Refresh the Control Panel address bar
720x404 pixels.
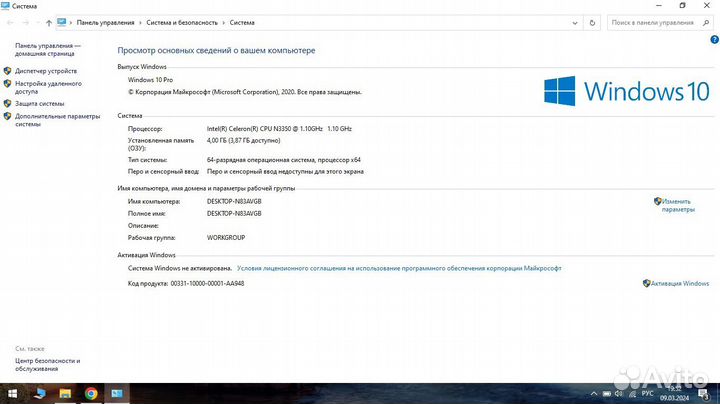[x=592, y=22]
